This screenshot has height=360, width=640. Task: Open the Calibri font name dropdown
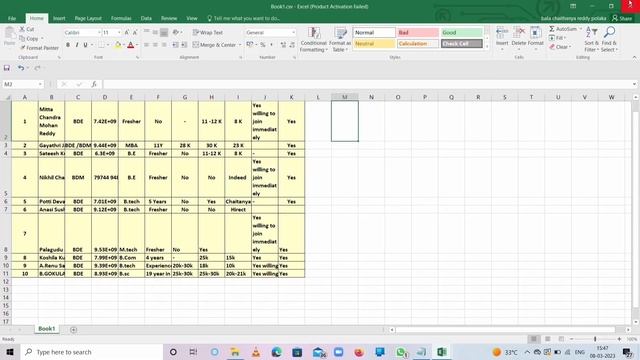[99, 32]
